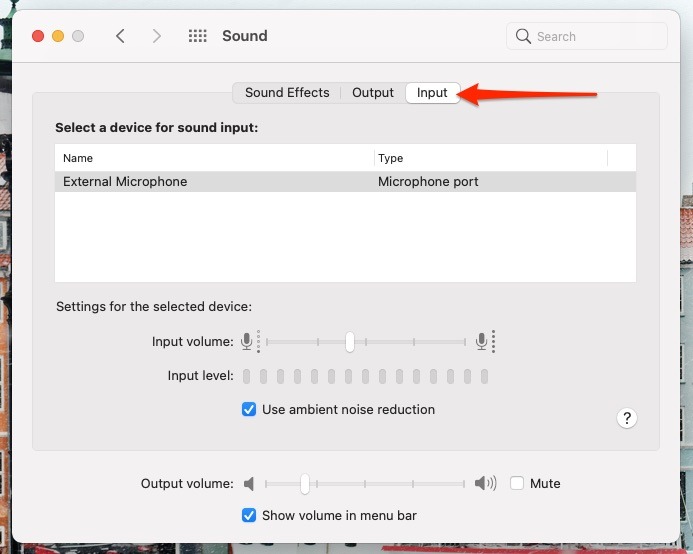This screenshot has height=554, width=693.
Task: Click the Input volume slider thumb
Action: pyautogui.click(x=350, y=342)
